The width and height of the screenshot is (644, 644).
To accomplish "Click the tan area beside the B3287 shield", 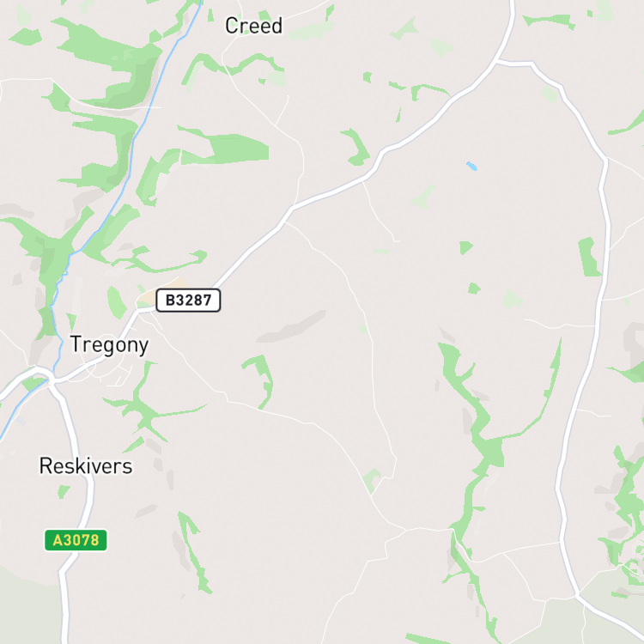I will point(162,291).
